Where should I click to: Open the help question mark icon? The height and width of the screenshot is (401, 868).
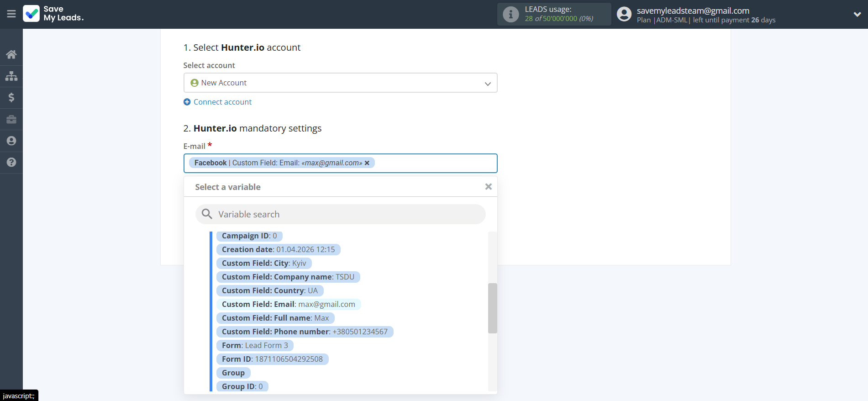(11, 162)
